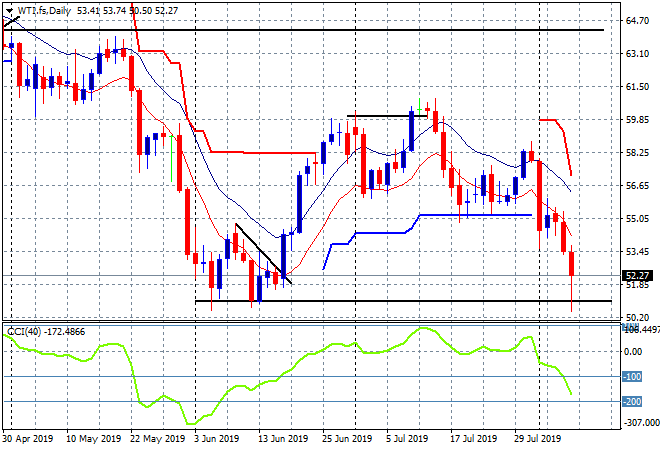Click the 58.25 price axis label

[x=637, y=152]
